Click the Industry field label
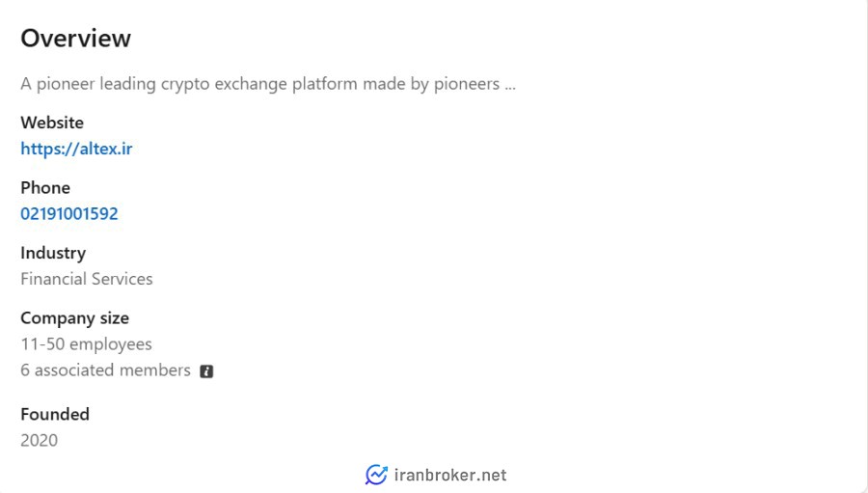 (53, 253)
